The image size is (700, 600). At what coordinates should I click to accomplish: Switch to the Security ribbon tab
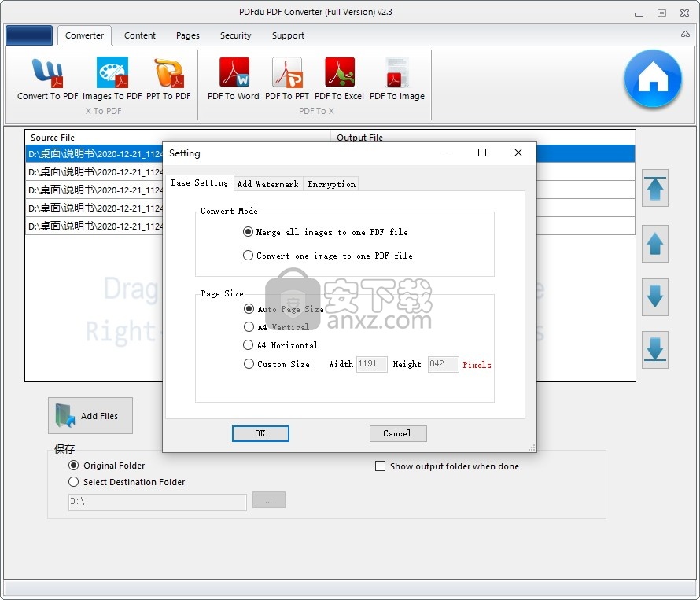coord(235,35)
